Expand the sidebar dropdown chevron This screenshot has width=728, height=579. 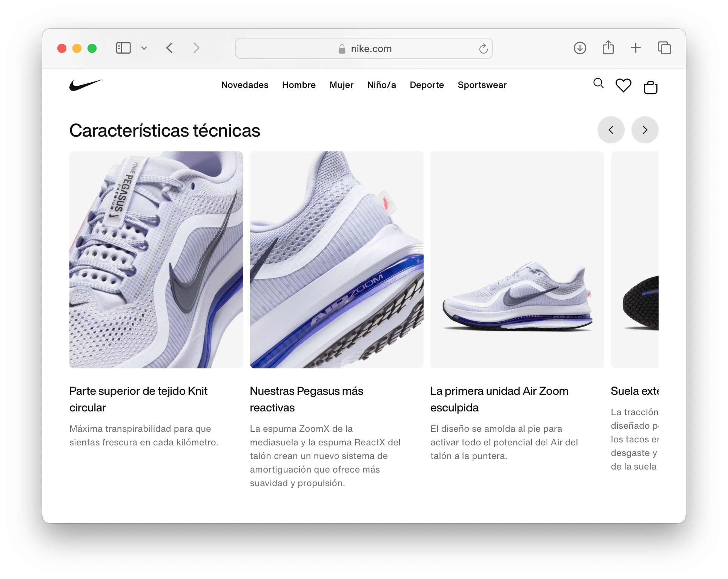(144, 48)
